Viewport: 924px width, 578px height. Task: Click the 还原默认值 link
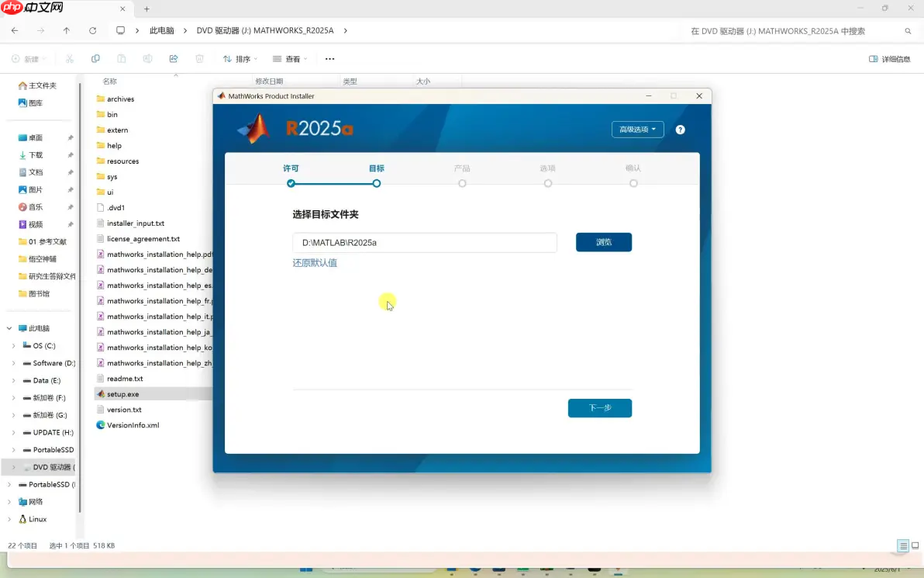[313, 263]
